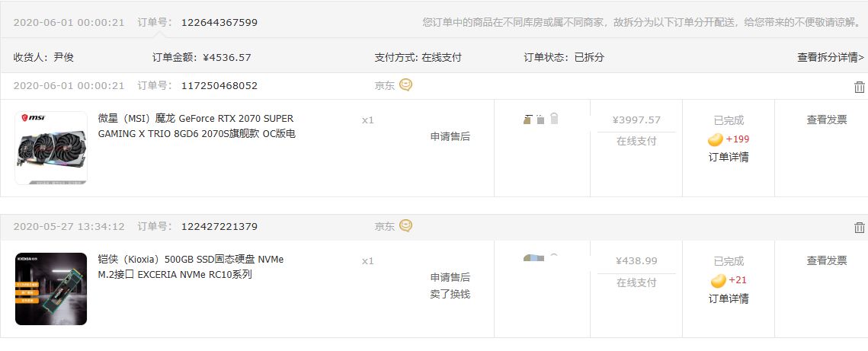Open MSI RTX 2070 SUPER product thumbnail
The width and height of the screenshot is (868, 351).
coord(51,148)
